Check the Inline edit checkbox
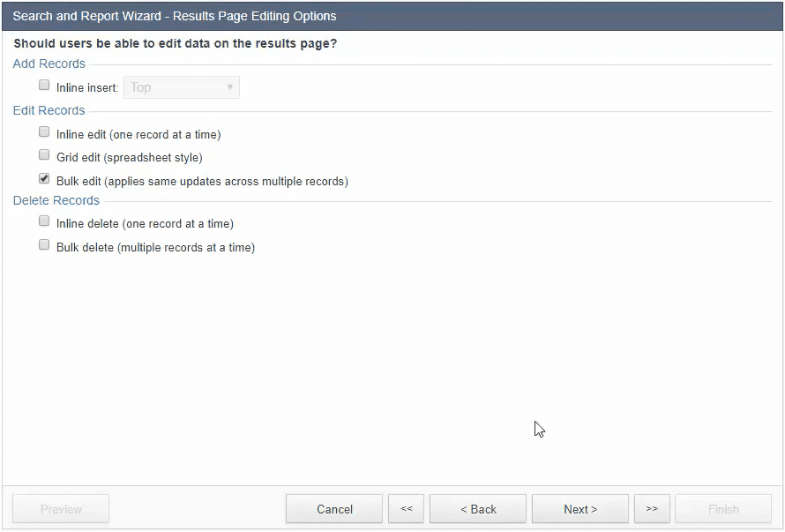 (44, 132)
